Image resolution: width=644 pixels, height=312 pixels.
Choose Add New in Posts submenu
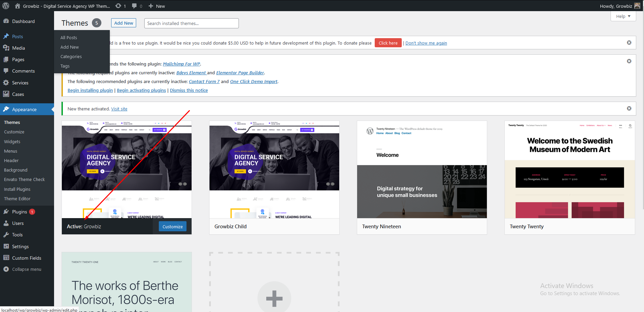(70, 47)
